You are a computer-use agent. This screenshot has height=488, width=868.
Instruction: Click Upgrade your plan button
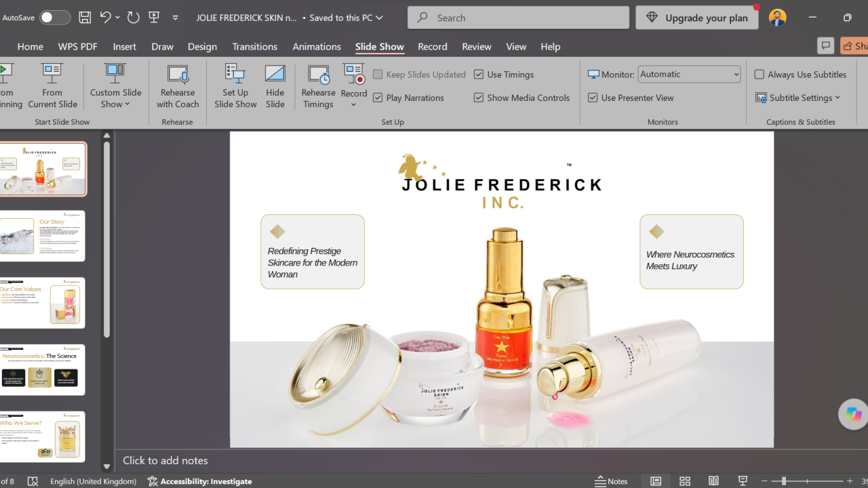697,18
